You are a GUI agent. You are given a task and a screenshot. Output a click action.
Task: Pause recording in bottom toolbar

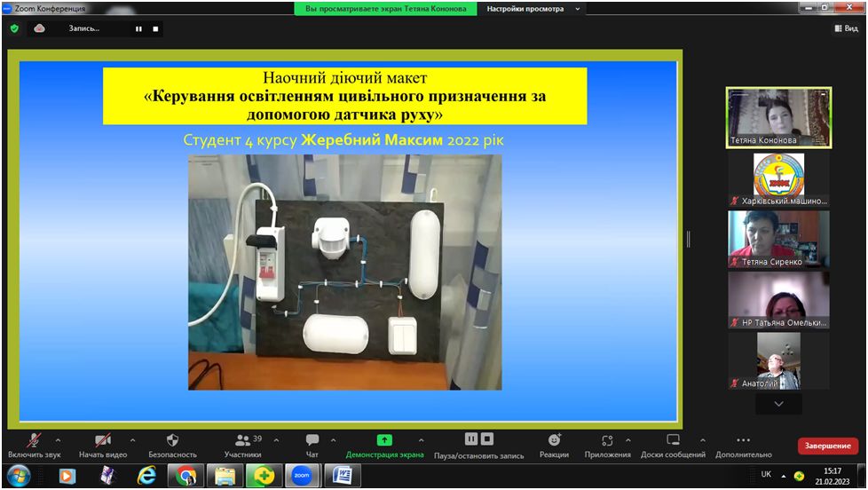tap(470, 439)
